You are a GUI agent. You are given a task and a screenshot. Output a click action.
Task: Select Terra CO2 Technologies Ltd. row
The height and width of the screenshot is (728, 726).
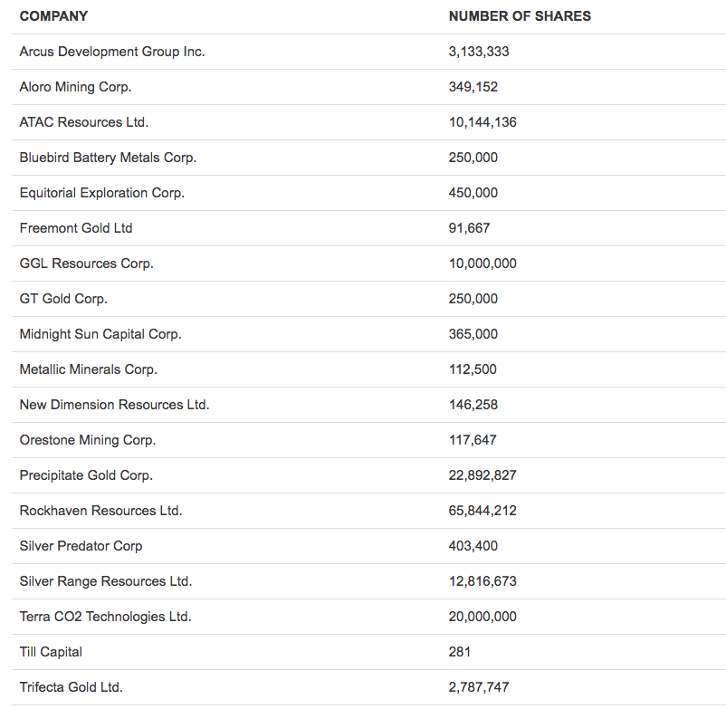(368, 616)
